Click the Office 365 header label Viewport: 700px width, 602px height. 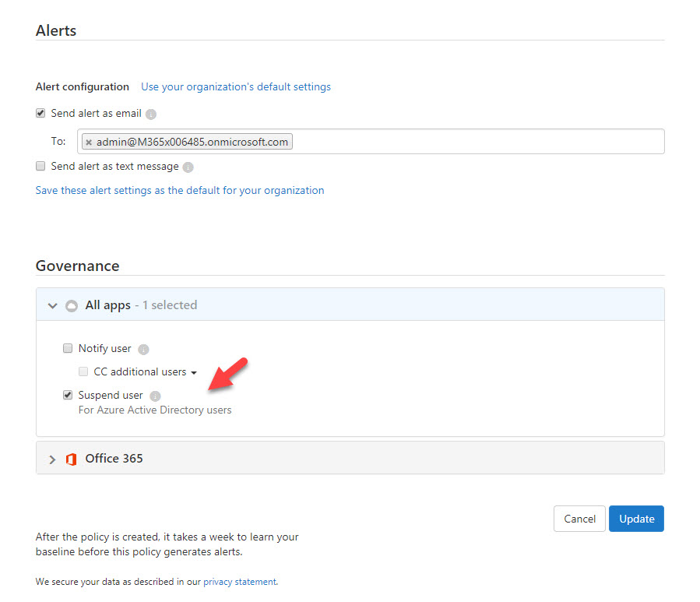[114, 459]
